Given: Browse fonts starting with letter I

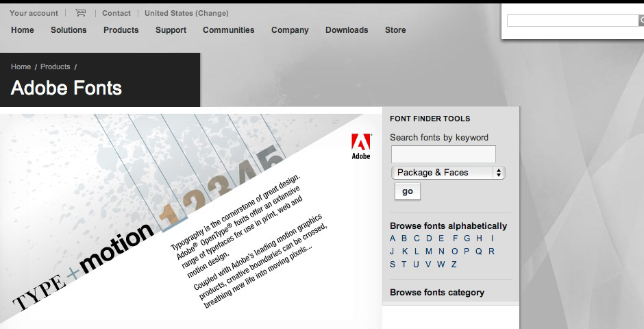Looking at the screenshot, I should tap(492, 239).
